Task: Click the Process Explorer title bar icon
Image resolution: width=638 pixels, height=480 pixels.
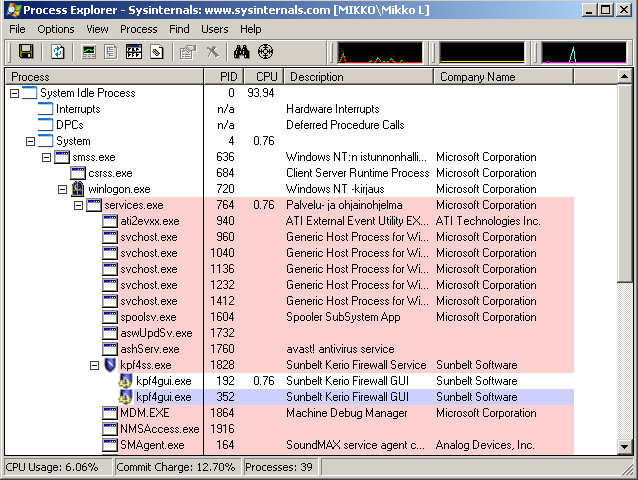Action: (x=14, y=10)
